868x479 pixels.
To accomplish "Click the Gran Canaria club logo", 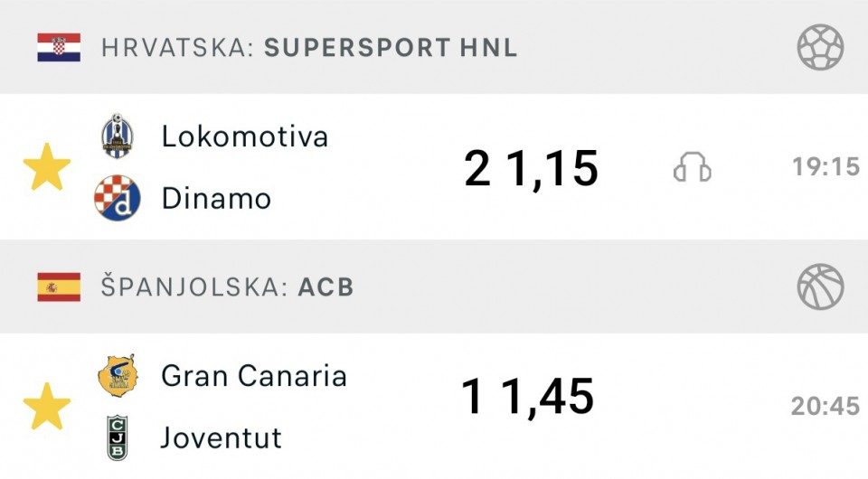I will point(118,376).
